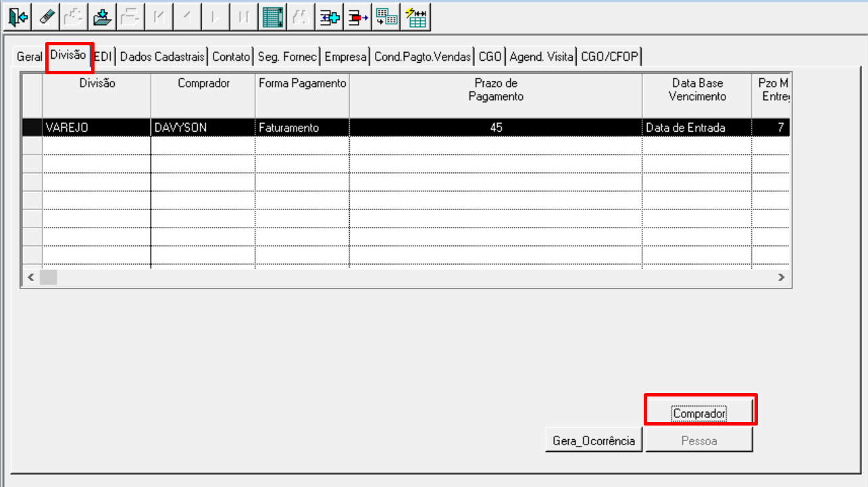Switch to the Empresa tab

tap(345, 57)
